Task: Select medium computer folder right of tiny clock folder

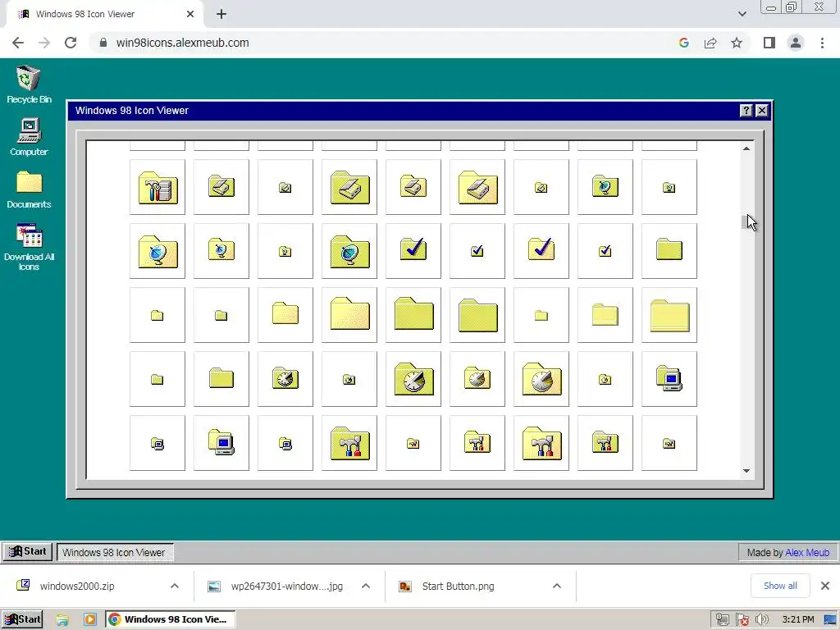Action: [669, 379]
